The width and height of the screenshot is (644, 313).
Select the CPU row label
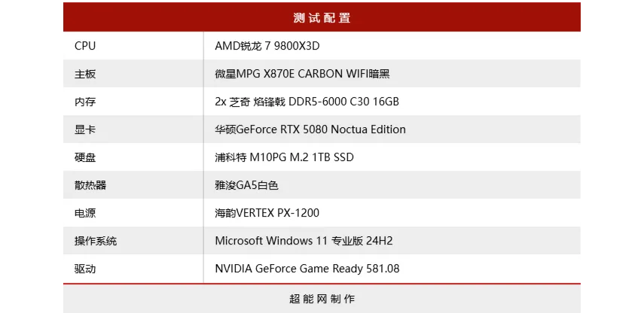point(85,46)
